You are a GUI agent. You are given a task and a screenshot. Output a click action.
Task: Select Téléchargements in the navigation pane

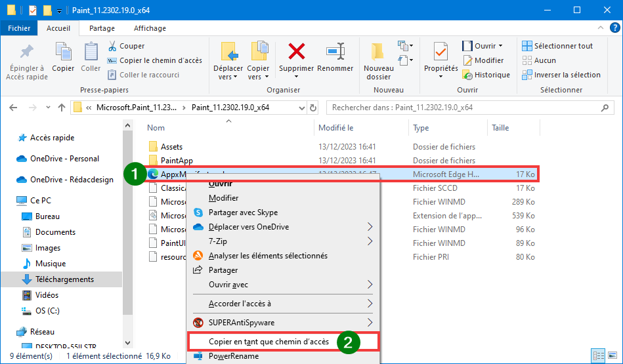61,279
